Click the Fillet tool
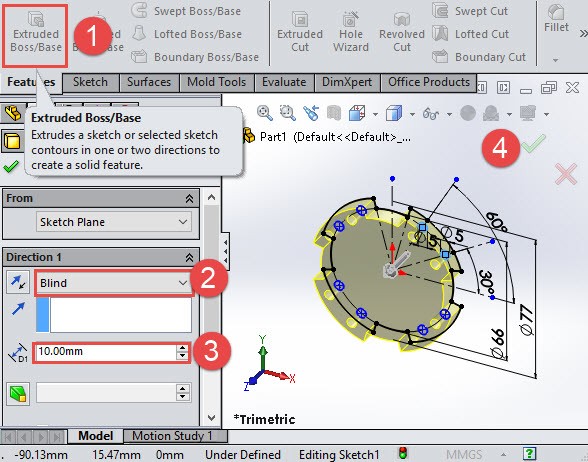 pyautogui.click(x=556, y=19)
